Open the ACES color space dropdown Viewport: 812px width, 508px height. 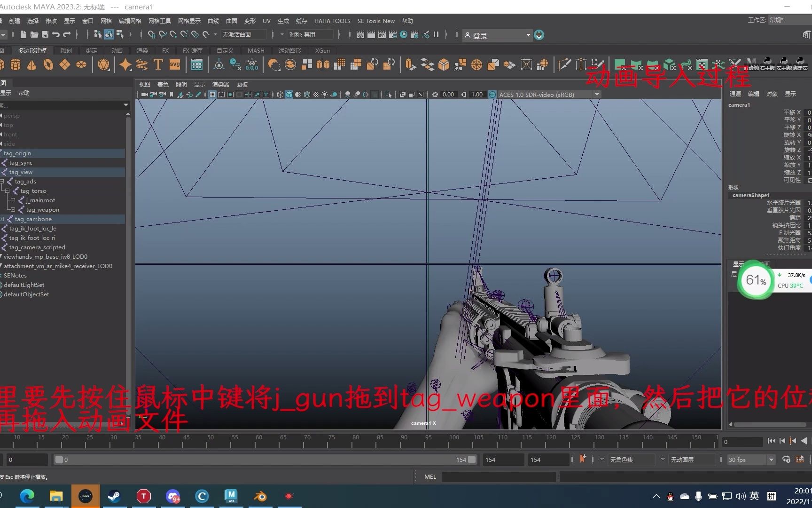click(x=596, y=94)
